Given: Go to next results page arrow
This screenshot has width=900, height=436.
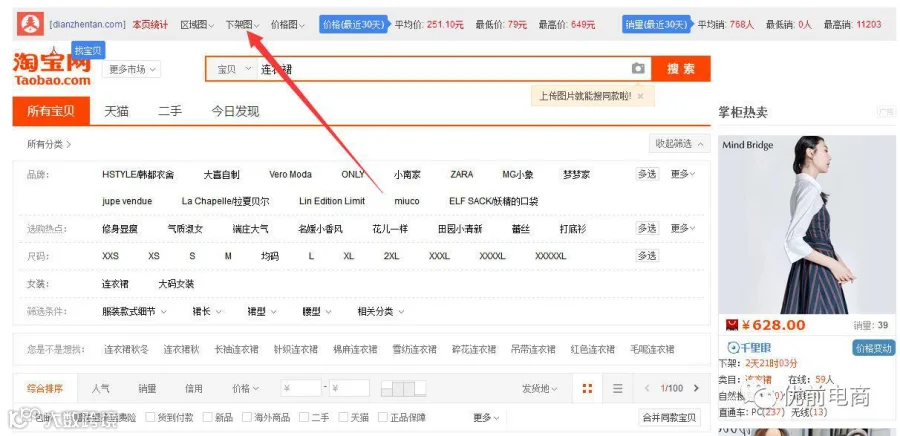Looking at the screenshot, I should [696, 388].
